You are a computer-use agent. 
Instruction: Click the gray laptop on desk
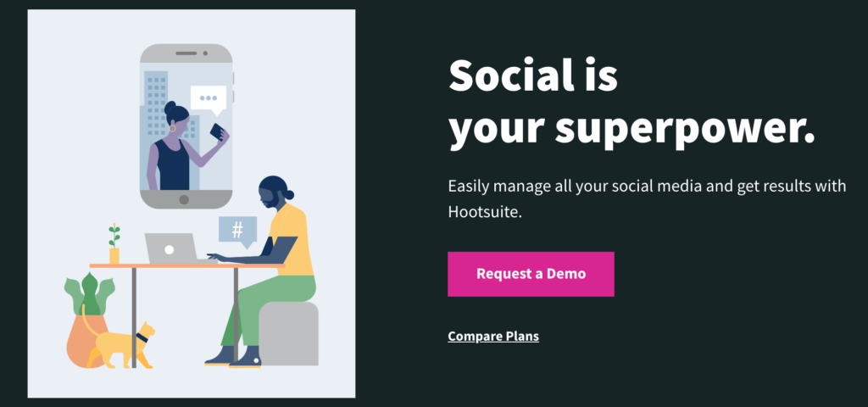coord(170,248)
